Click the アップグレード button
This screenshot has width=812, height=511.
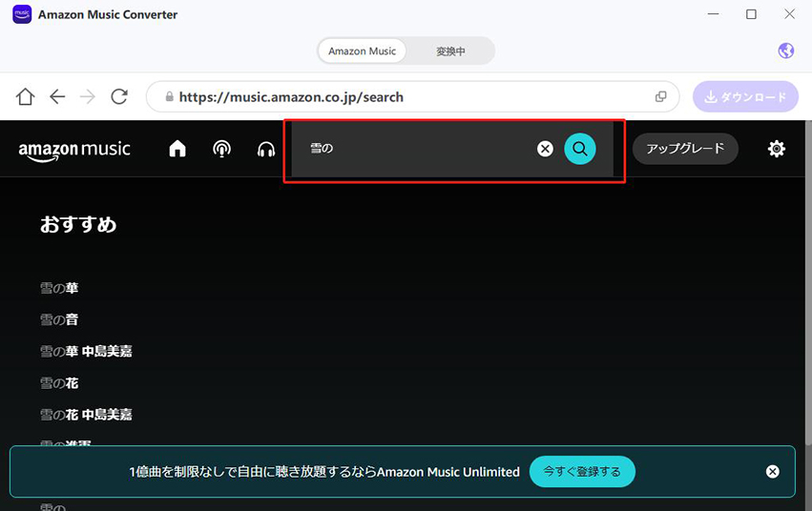(685, 149)
